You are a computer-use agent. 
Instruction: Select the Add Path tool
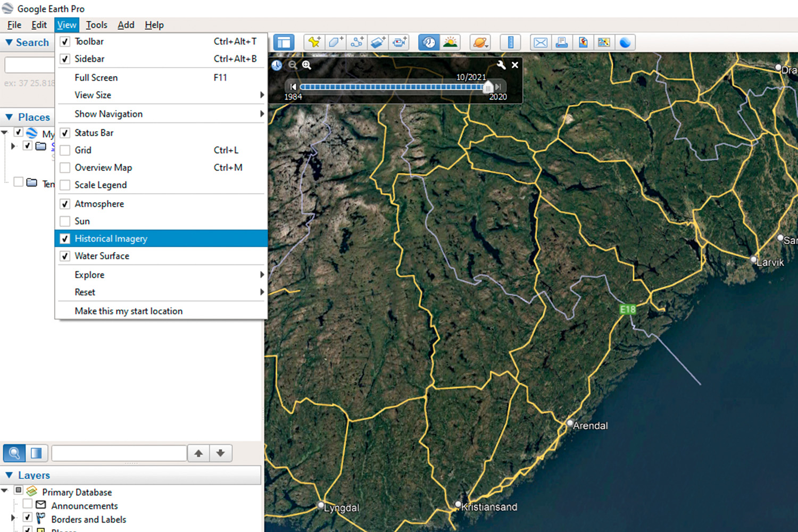(x=357, y=42)
